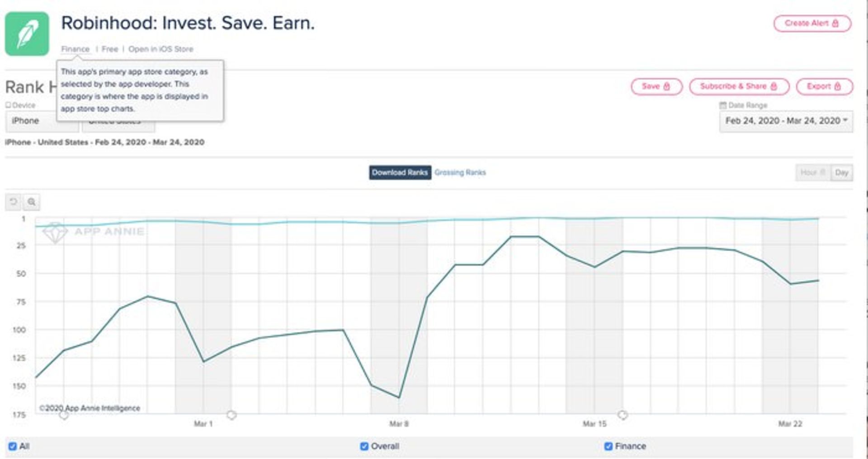Click the event marker below Mar 15
The image size is (868, 459).
point(623,415)
